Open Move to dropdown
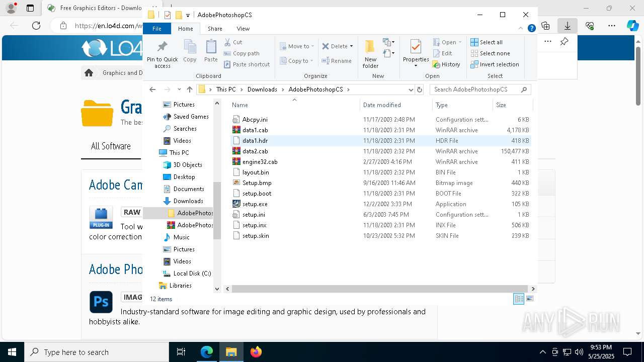Image resolution: width=644 pixels, height=362 pixels. click(x=297, y=46)
